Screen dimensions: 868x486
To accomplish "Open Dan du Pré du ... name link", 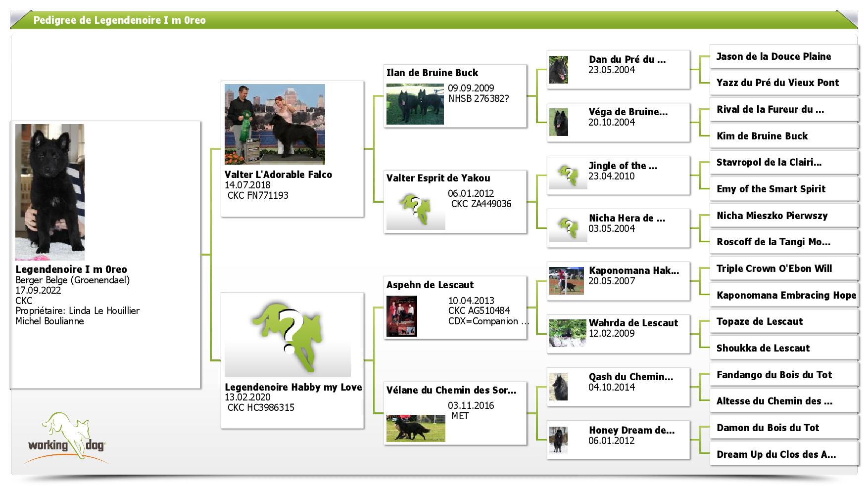I will pos(627,59).
